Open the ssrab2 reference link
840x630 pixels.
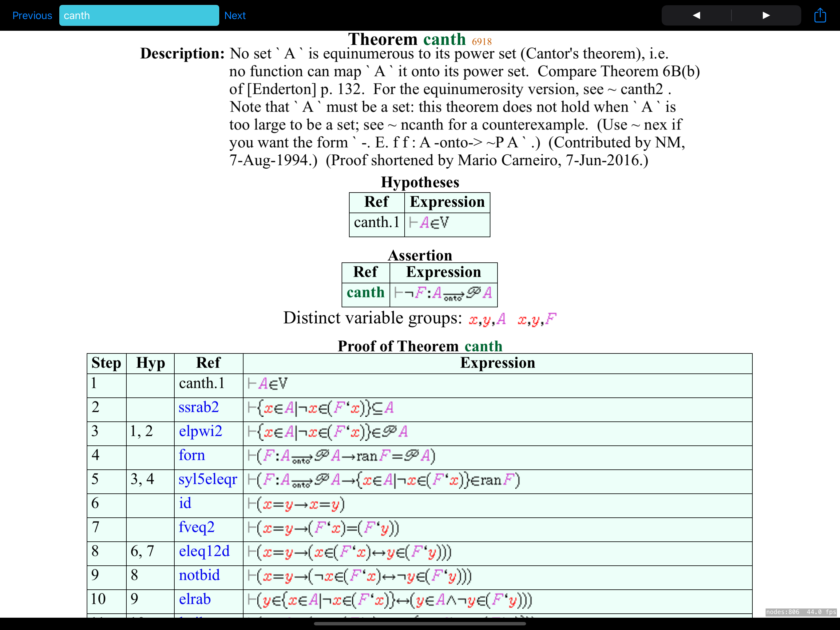pos(199,407)
